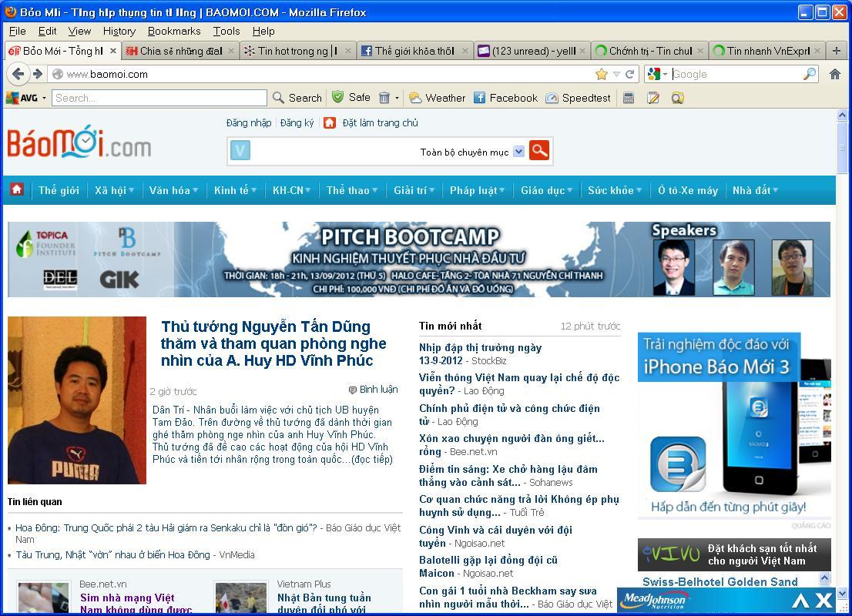Switch to the (123 unread) mail tab

click(x=532, y=51)
